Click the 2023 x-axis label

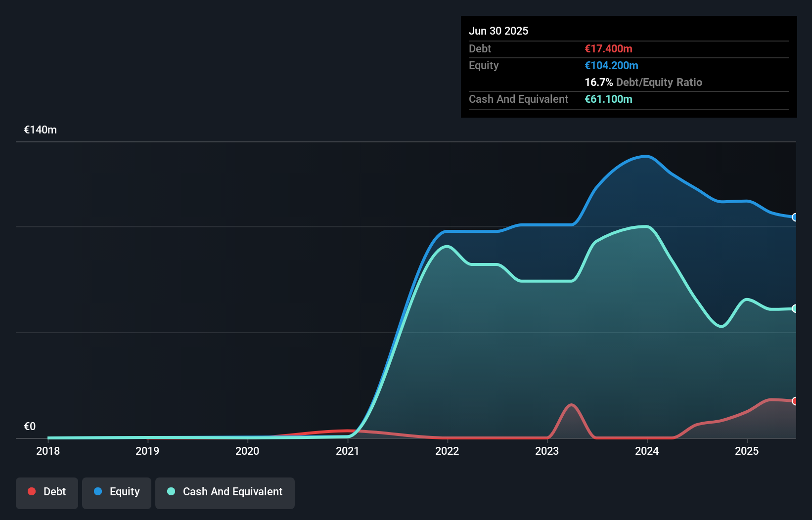pyautogui.click(x=547, y=451)
